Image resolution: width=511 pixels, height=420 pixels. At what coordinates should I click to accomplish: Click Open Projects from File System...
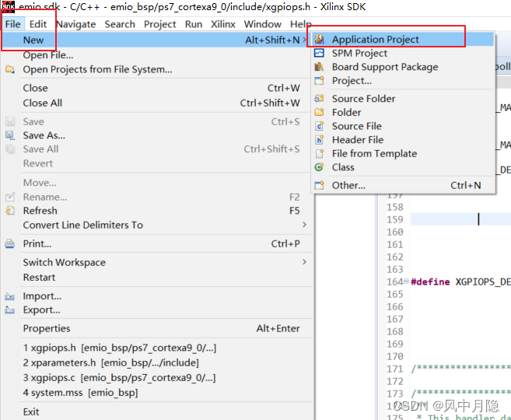156,69
